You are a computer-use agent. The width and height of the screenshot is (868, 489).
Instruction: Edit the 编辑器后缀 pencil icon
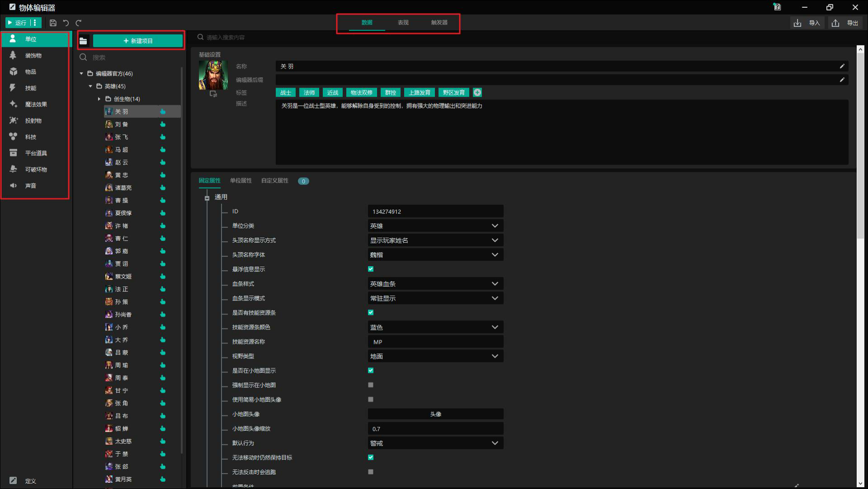[x=842, y=80]
